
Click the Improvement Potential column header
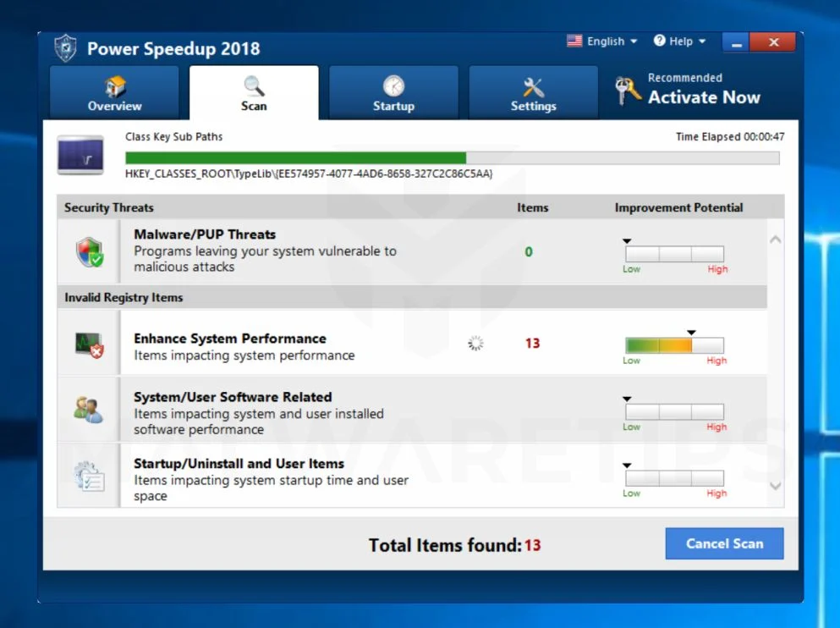(x=678, y=207)
